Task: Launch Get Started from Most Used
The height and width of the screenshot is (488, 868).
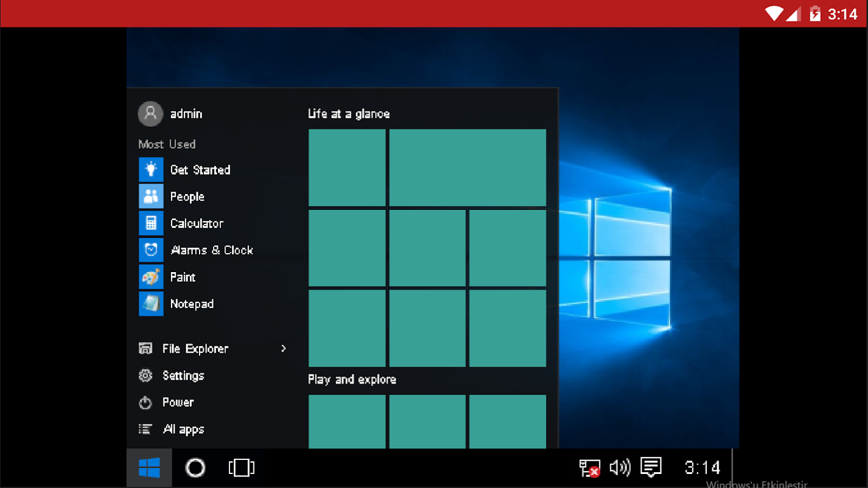Action: [184, 170]
